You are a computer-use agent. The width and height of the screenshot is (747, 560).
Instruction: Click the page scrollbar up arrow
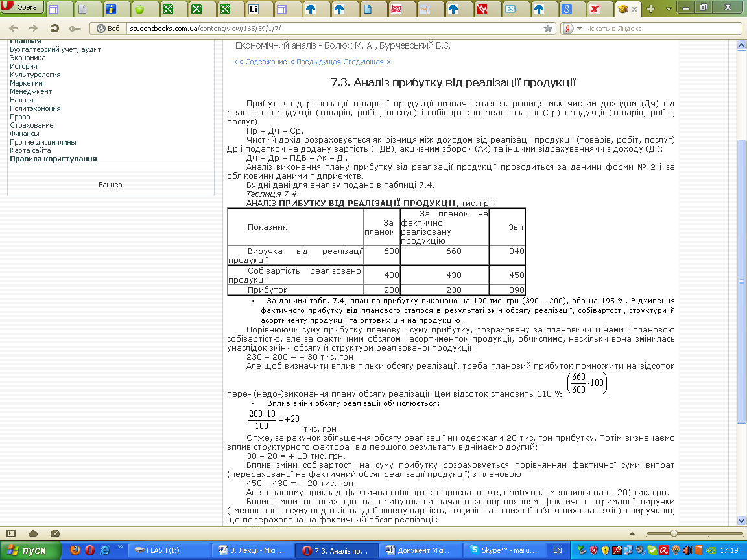pos(741,45)
